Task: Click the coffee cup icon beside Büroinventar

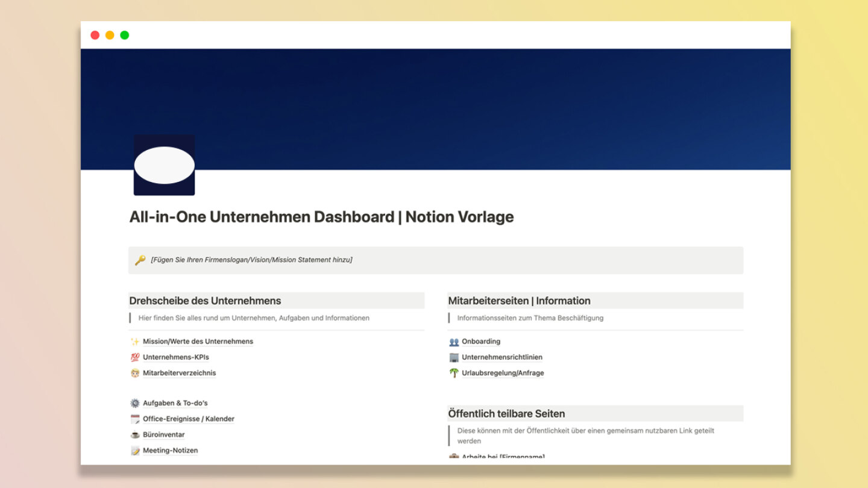Action: point(135,434)
